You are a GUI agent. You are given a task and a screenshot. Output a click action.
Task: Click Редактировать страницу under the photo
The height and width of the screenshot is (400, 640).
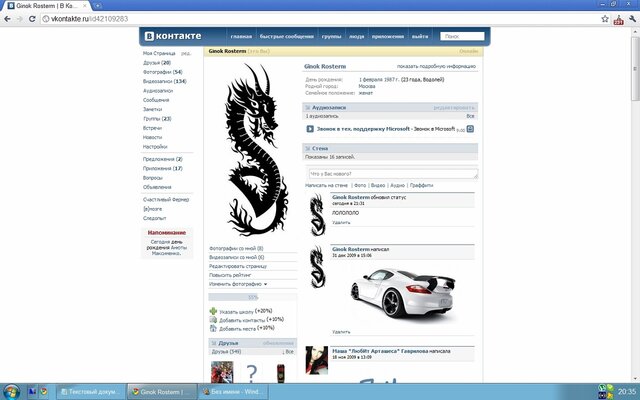(x=238, y=266)
